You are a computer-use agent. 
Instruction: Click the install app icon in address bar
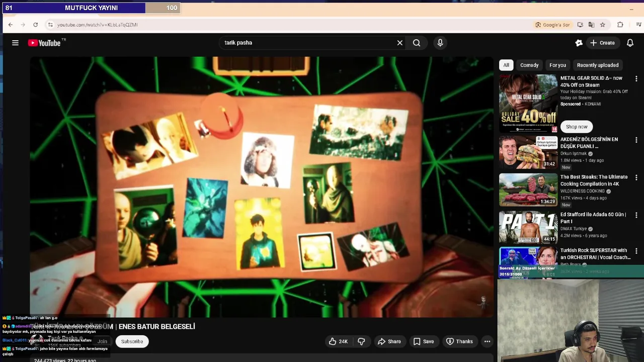tap(580, 25)
